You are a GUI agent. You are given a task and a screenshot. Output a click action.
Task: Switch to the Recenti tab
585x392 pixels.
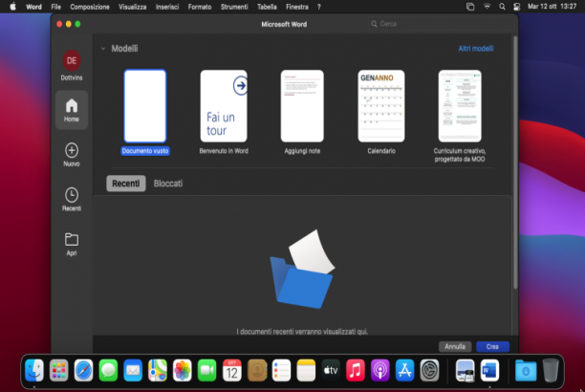tap(126, 184)
